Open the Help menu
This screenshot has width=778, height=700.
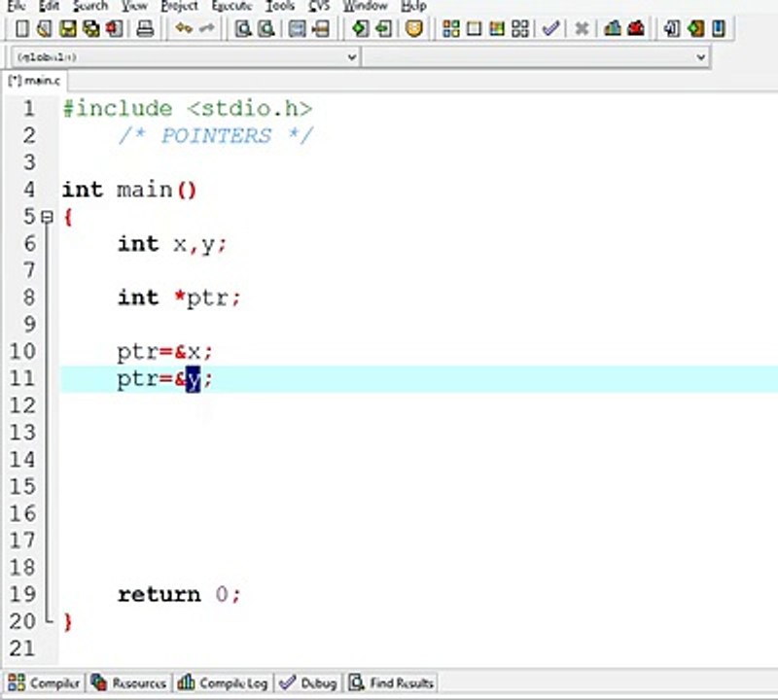point(414,6)
